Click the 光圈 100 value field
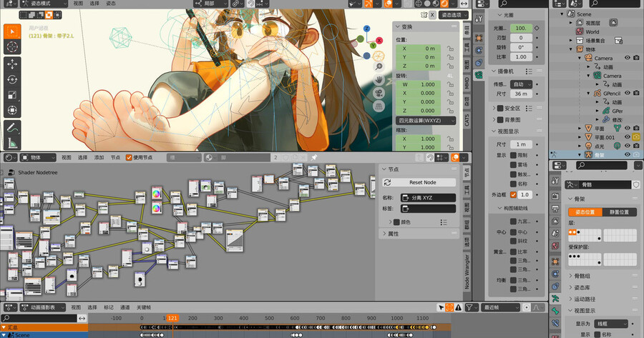The image size is (644, 338). (521, 29)
